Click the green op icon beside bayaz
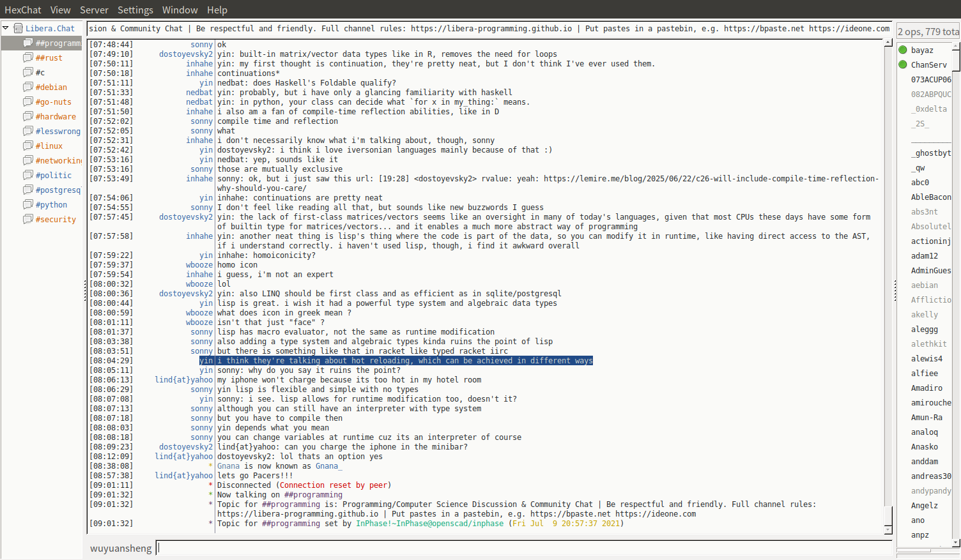The width and height of the screenshot is (961, 560). tap(903, 50)
